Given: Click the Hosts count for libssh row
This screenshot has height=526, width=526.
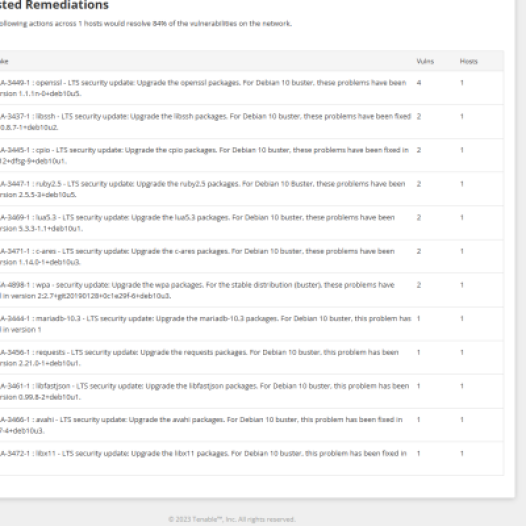Looking at the screenshot, I should pos(462,116).
